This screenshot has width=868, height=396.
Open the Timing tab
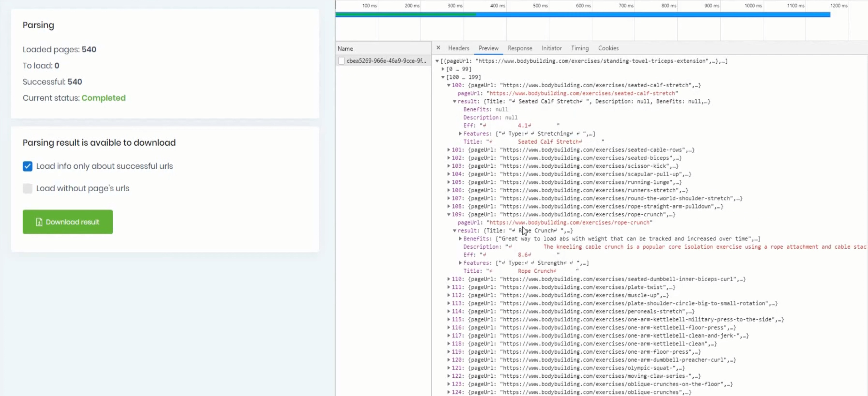pos(580,48)
